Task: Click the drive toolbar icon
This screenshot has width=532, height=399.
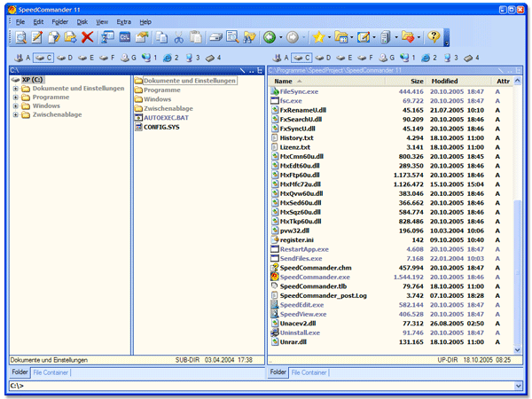Action: click(x=215, y=37)
